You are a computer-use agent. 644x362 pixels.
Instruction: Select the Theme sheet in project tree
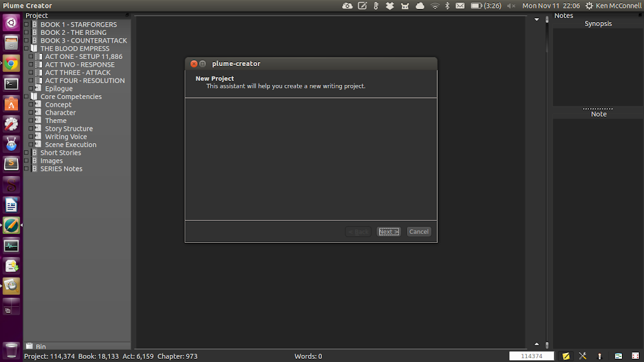(56, 120)
